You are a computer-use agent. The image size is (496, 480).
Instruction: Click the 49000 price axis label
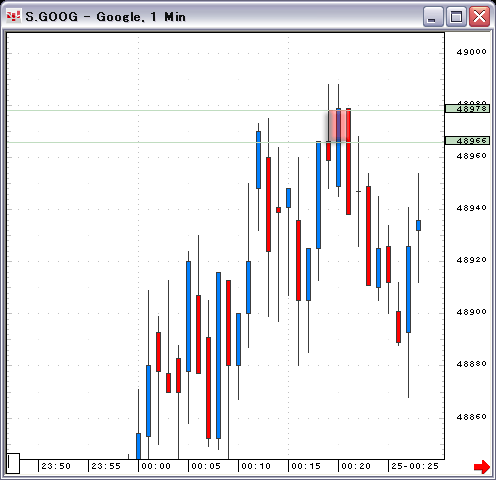(471, 52)
